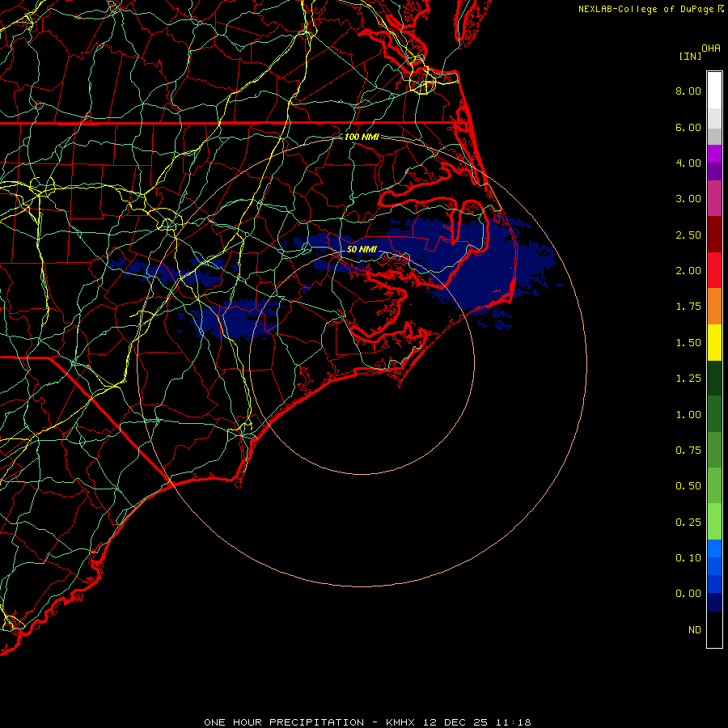Click the 8.00 legend value
728x728 pixels.
[688, 91]
